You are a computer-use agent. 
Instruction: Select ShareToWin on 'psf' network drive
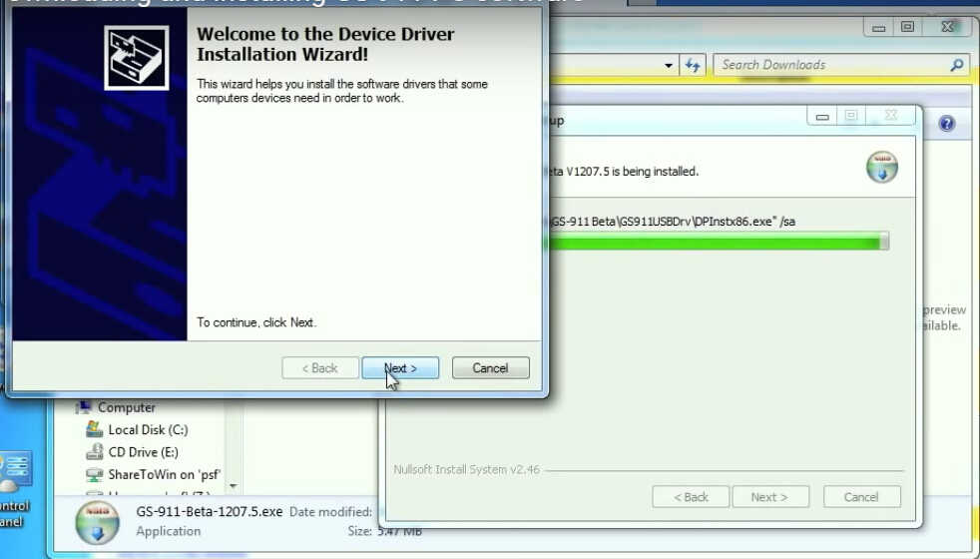pyautogui.click(x=165, y=474)
